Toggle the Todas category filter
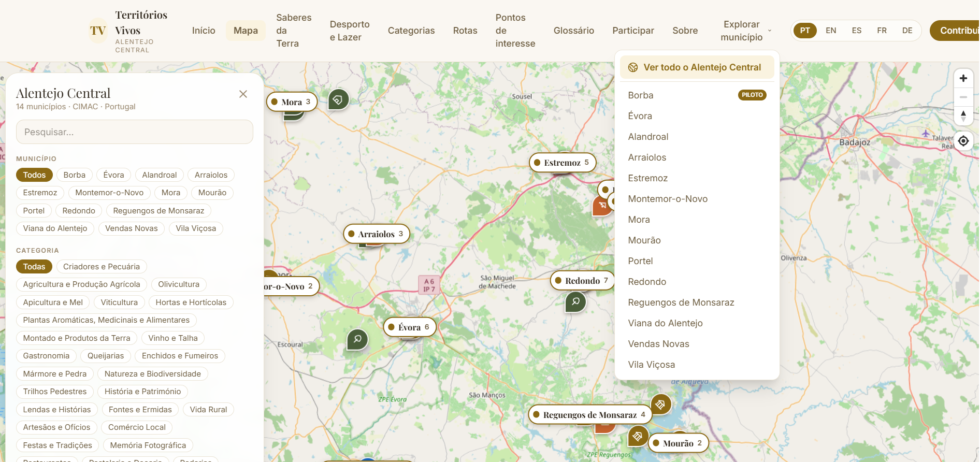The width and height of the screenshot is (980, 462). [x=34, y=267]
